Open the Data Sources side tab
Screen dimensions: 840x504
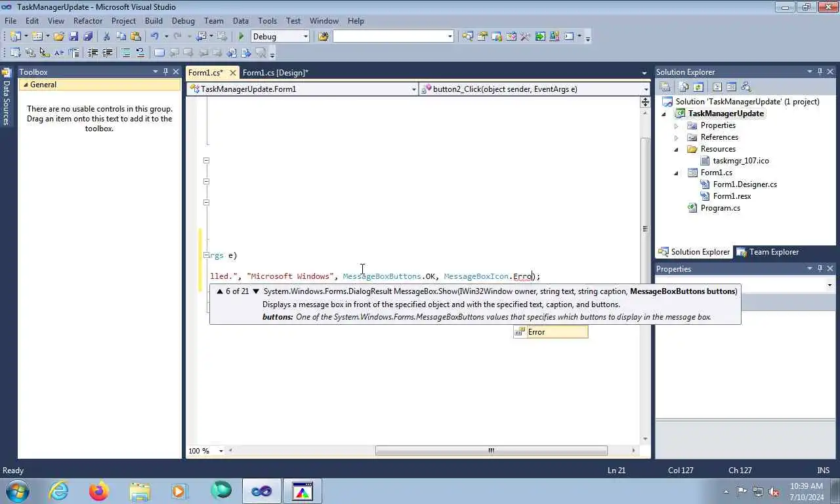tap(6, 97)
